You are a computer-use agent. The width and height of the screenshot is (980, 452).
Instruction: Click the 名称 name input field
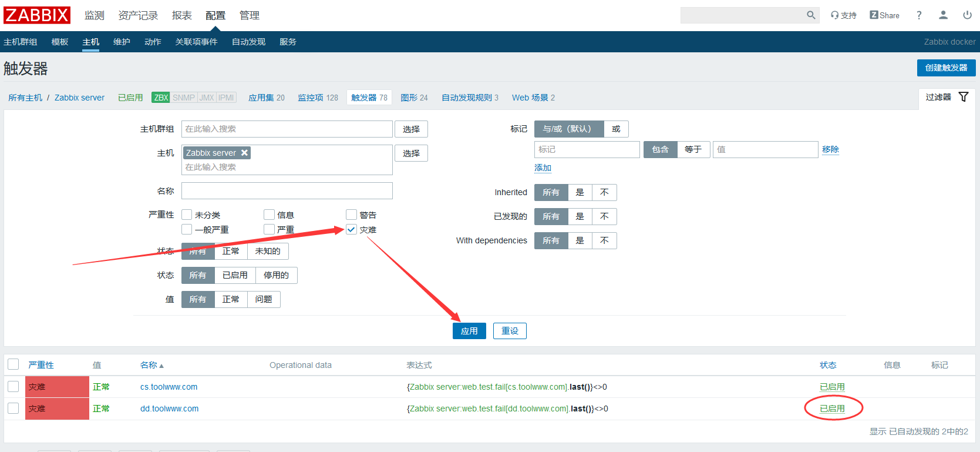tap(287, 190)
